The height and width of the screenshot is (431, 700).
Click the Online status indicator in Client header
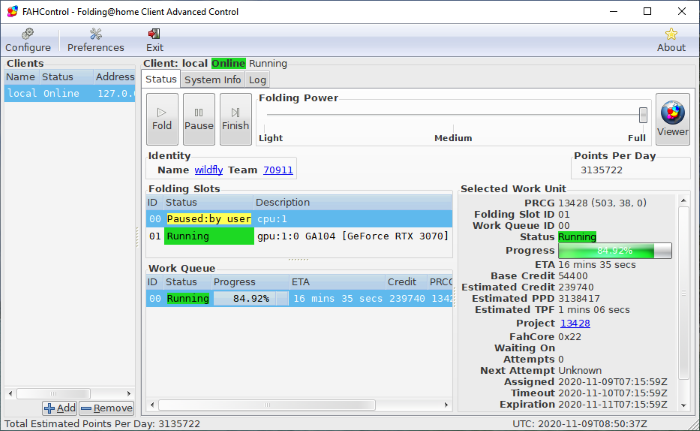pyautogui.click(x=228, y=63)
